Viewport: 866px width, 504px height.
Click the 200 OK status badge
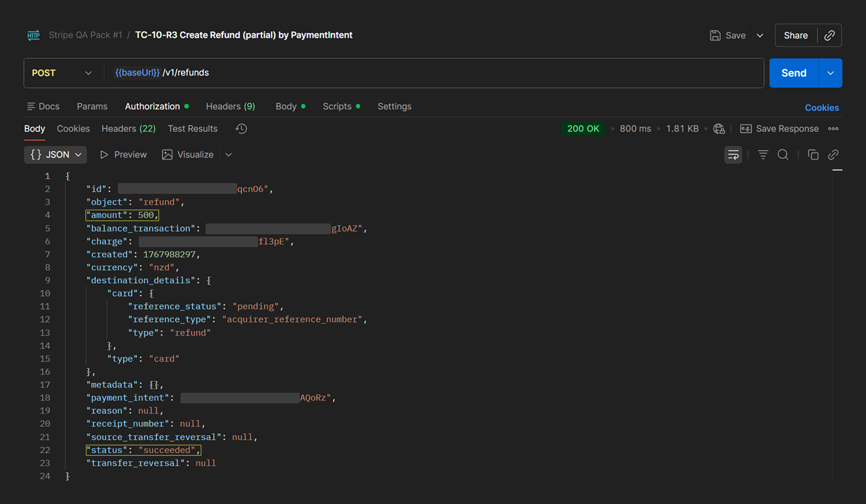pyautogui.click(x=583, y=128)
